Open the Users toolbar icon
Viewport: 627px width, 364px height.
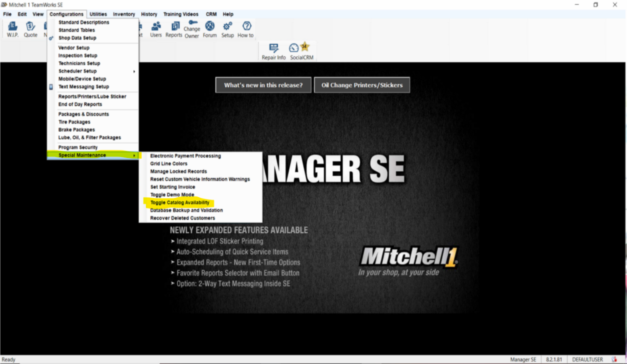[156, 29]
